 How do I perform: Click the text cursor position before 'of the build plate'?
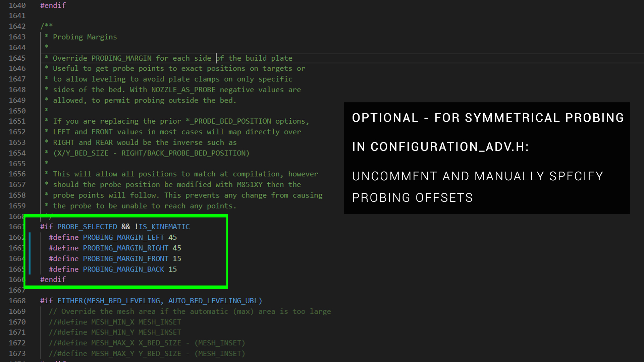216,58
